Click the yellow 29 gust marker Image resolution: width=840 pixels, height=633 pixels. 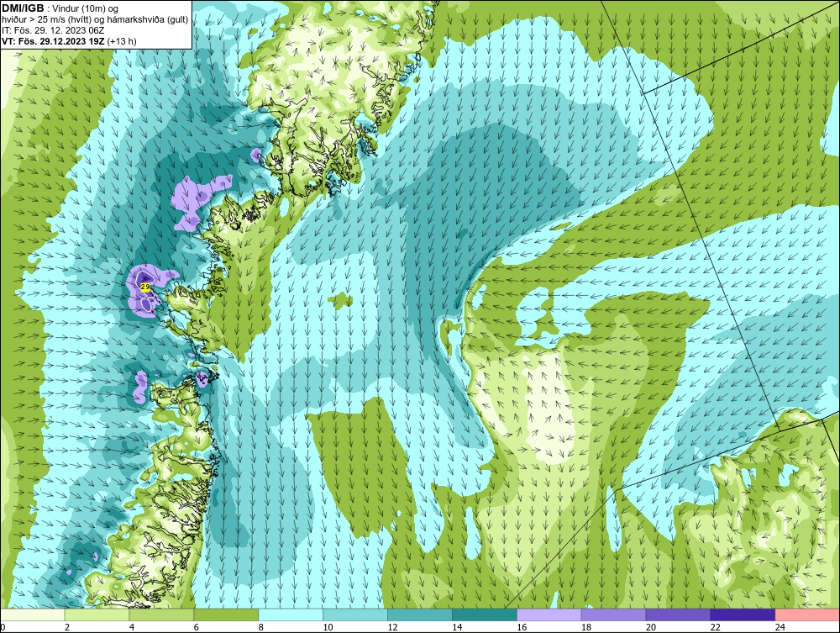[144, 287]
